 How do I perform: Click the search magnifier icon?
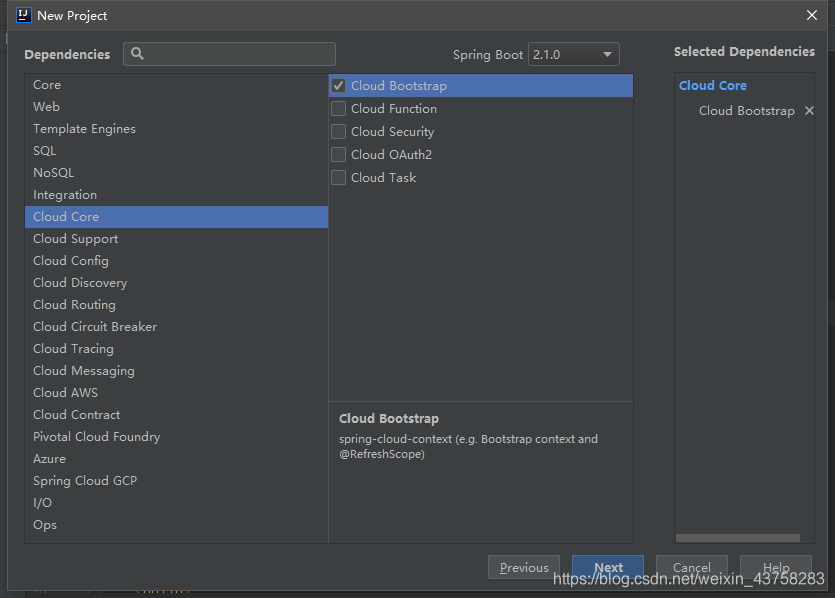click(137, 54)
